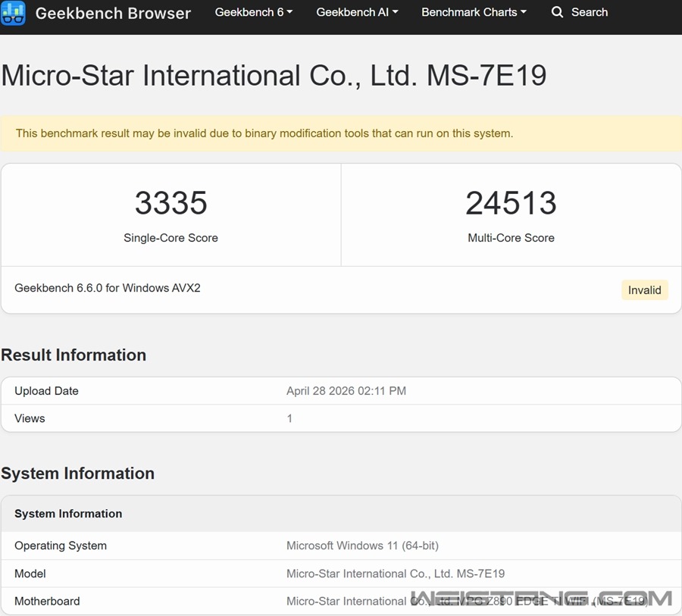Click the Views count value 1

click(x=289, y=418)
